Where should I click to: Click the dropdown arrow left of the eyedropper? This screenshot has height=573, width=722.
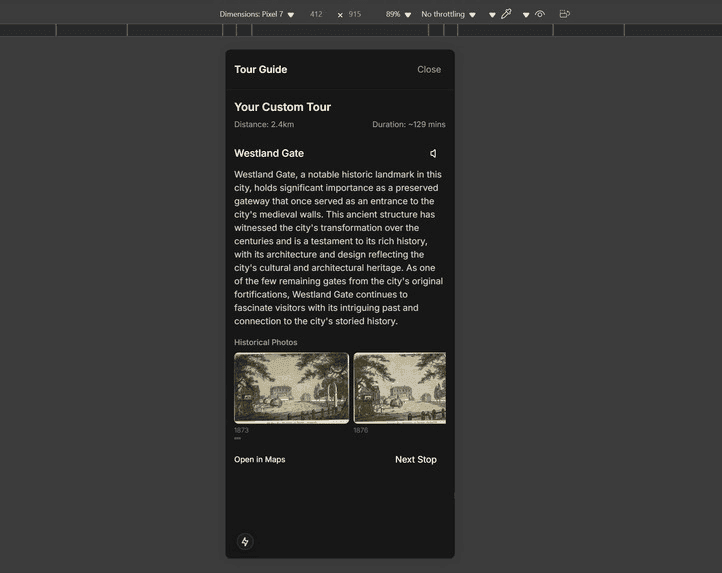[492, 15]
